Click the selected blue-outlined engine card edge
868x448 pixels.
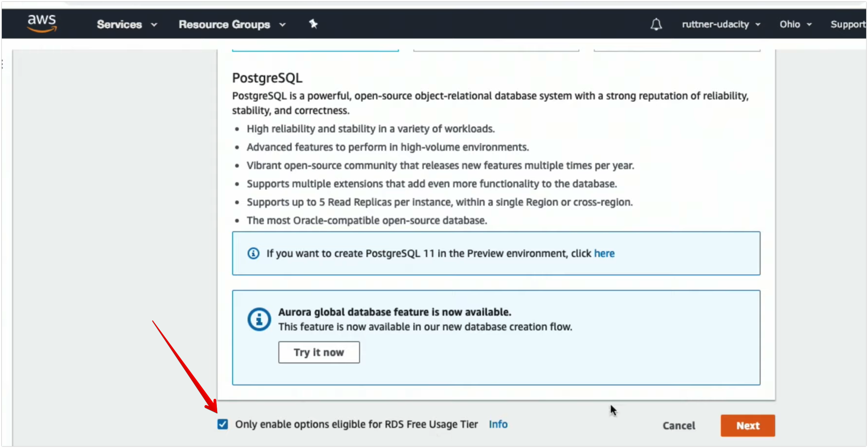click(x=315, y=51)
